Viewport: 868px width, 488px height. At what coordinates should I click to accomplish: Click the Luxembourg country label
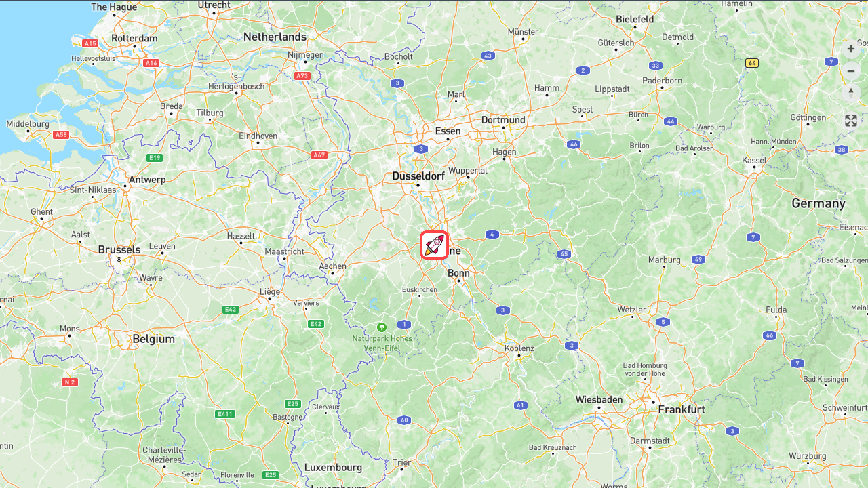coord(333,468)
